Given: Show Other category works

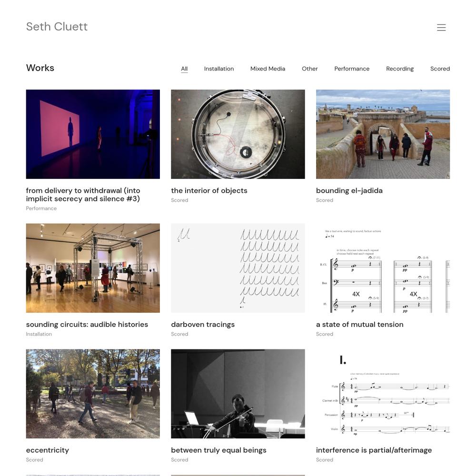Looking at the screenshot, I should click(310, 69).
